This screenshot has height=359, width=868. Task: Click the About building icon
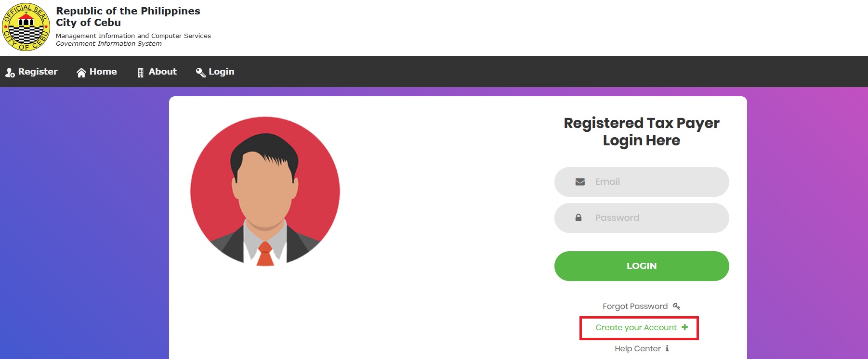(x=141, y=73)
